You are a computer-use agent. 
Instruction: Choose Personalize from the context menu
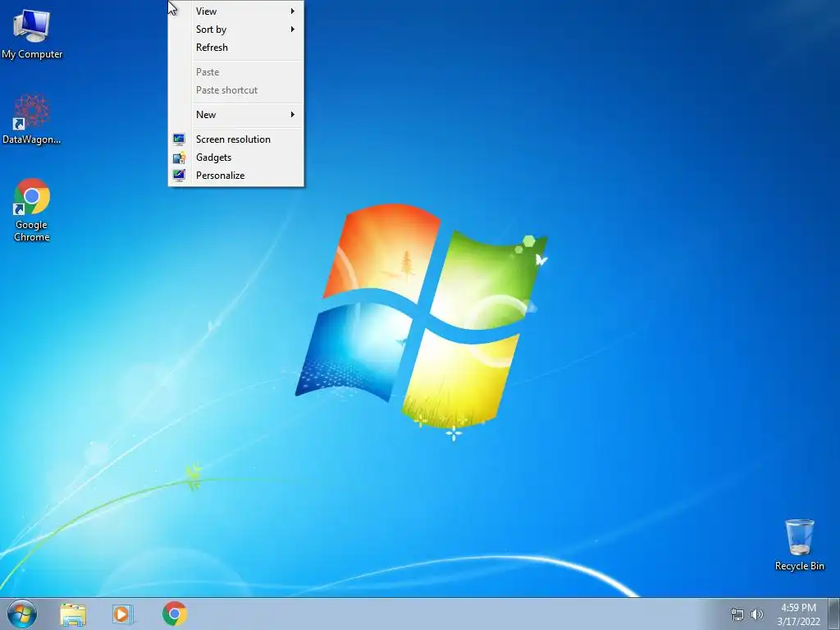tap(236, 176)
